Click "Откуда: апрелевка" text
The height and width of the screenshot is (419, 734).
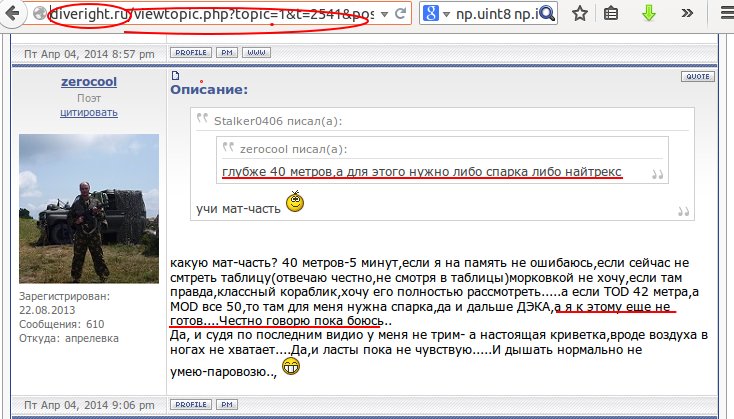click(x=69, y=338)
